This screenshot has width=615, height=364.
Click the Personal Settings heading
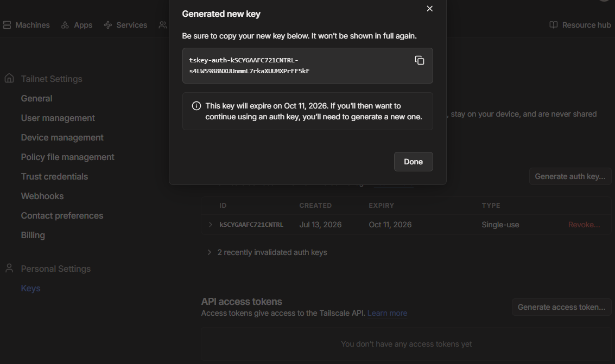click(56, 269)
